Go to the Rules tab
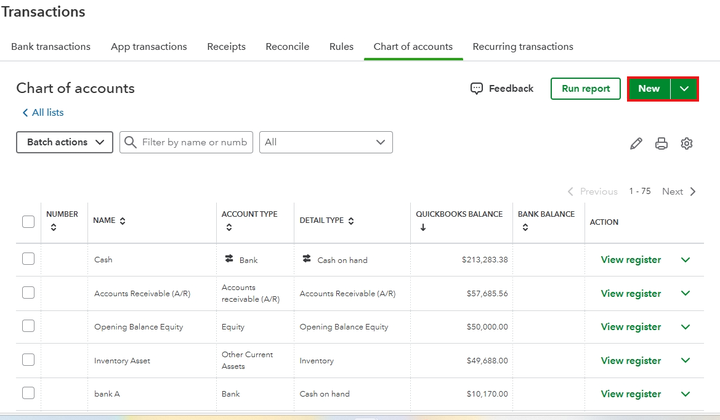Screen dimensions: 720x420 (341, 47)
